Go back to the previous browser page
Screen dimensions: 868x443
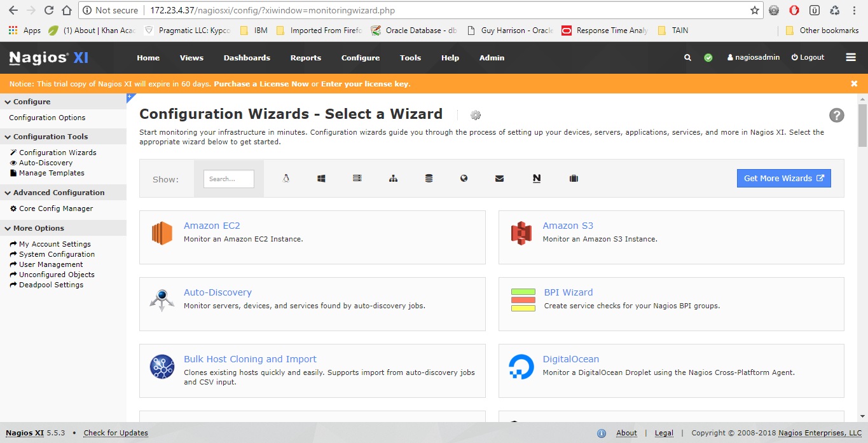click(x=13, y=10)
